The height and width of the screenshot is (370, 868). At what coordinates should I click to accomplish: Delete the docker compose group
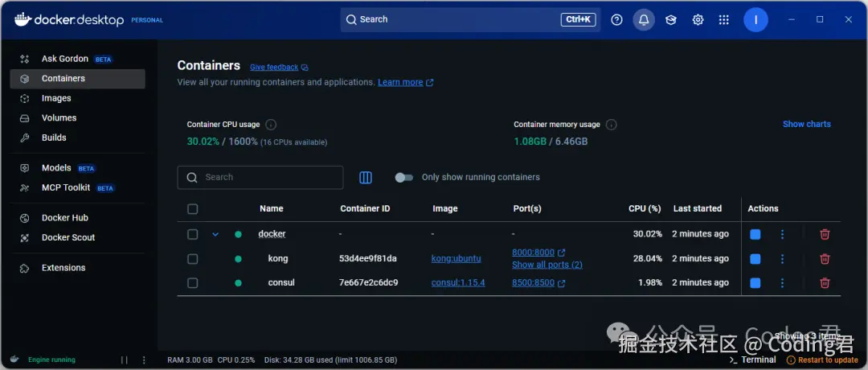[x=825, y=234]
